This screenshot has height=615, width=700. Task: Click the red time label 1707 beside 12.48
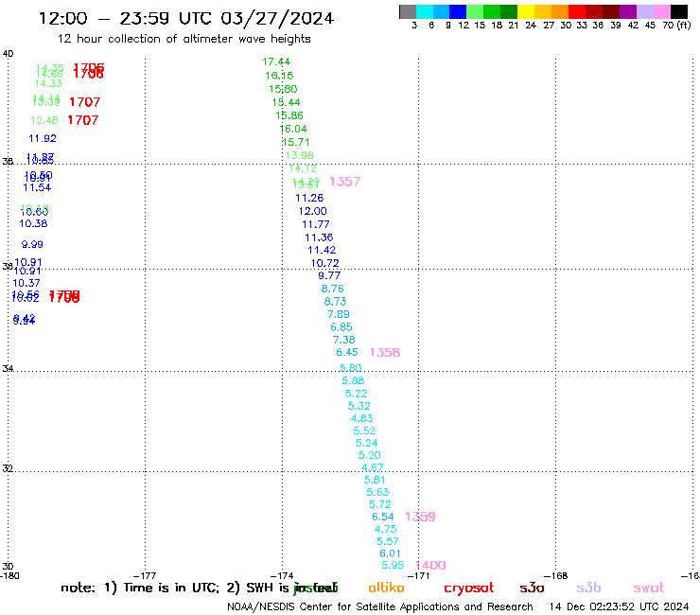pos(83,120)
